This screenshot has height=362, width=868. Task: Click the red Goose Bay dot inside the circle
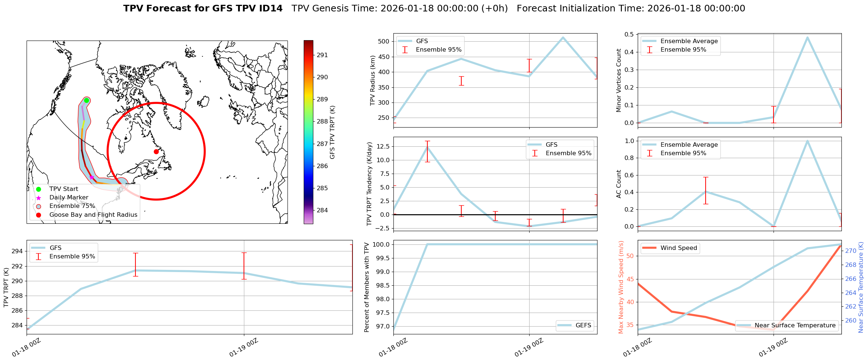156,152
